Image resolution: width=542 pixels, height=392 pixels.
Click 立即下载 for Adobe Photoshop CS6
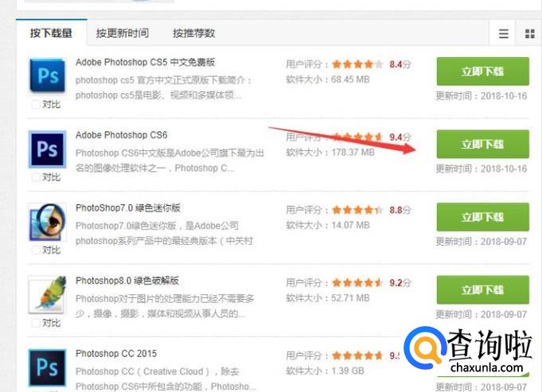coord(482,144)
